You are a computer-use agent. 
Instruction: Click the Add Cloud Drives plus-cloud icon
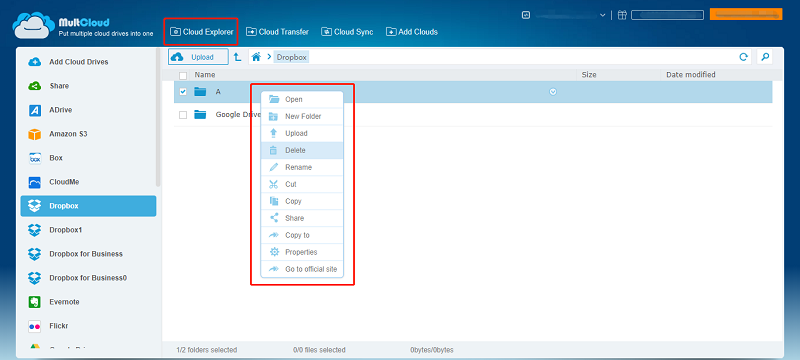click(34, 62)
